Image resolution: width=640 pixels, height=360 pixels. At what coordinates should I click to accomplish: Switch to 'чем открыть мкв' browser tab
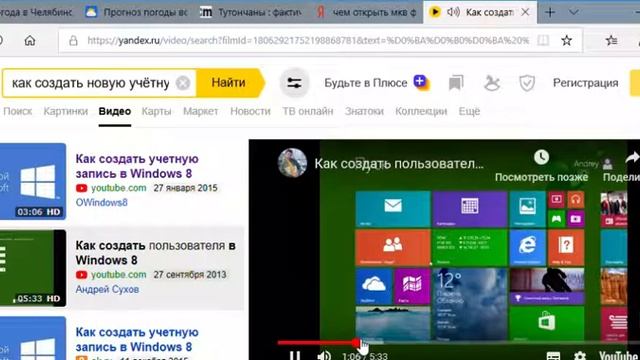[367, 12]
